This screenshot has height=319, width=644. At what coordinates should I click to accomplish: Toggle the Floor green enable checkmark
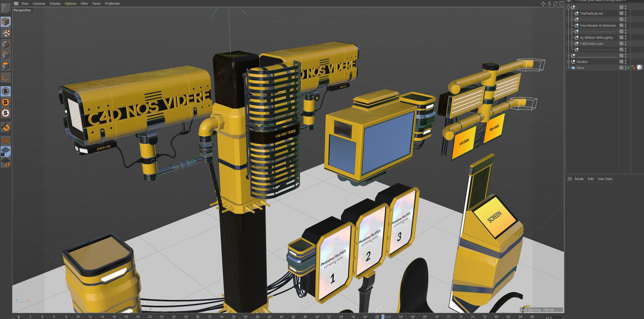(x=628, y=68)
